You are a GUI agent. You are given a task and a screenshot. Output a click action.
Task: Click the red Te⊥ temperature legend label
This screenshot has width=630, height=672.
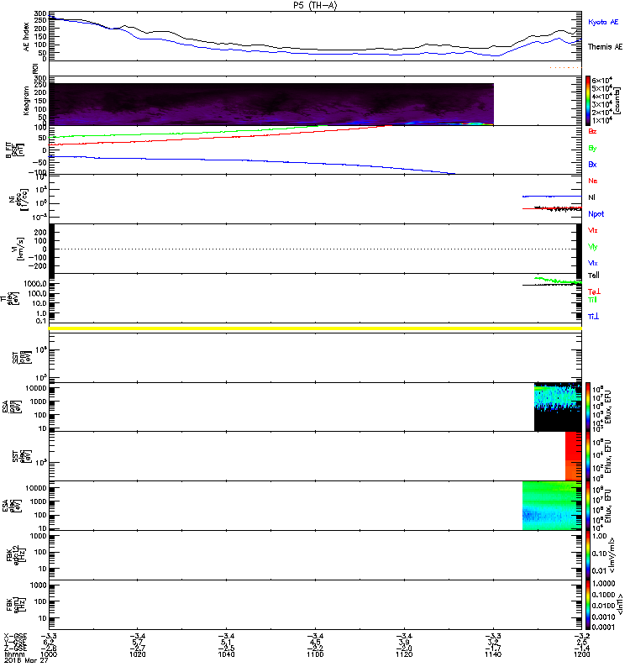point(594,291)
